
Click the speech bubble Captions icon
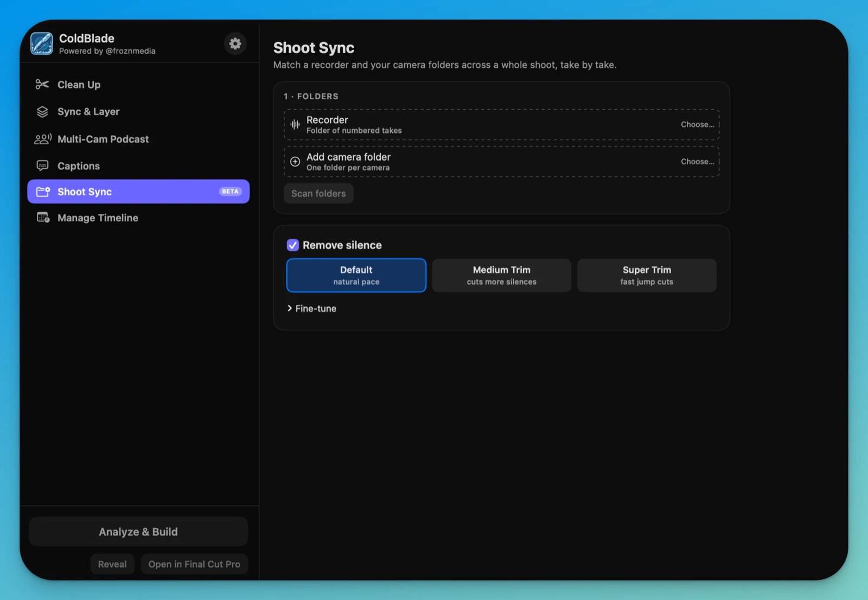point(42,165)
